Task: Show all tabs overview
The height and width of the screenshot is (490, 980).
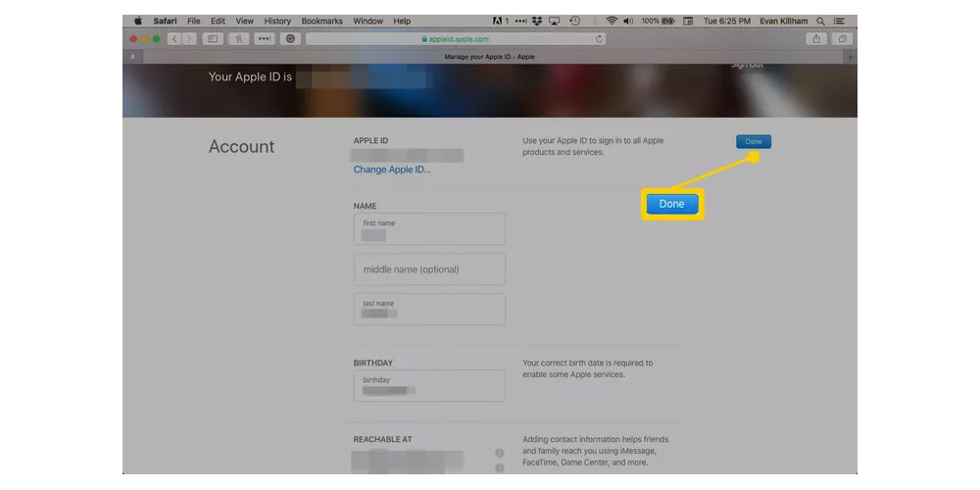Action: (x=843, y=39)
